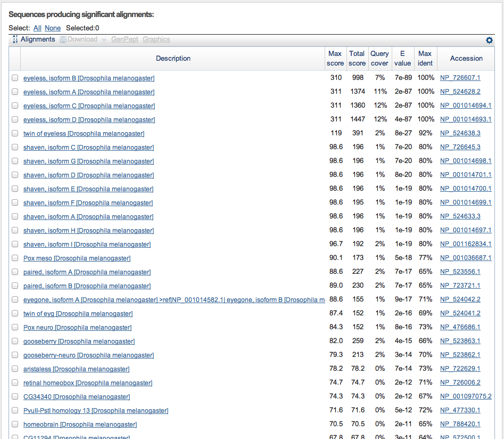Click the Alignments toolbar label
This screenshot has width=504, height=439.
(38, 39)
